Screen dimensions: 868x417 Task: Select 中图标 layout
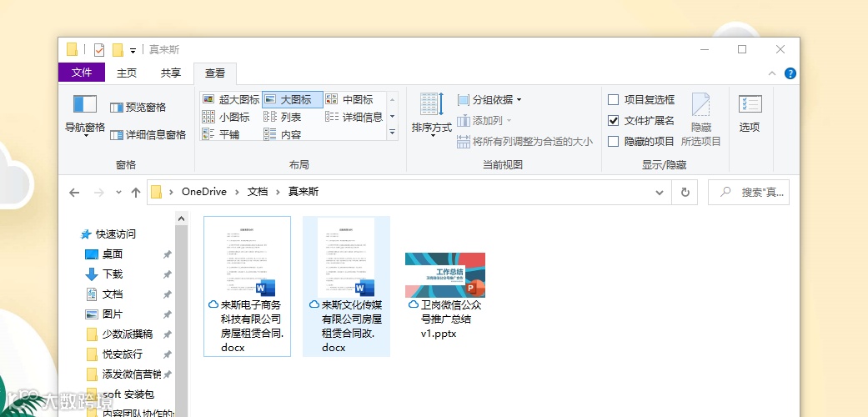[x=349, y=100]
